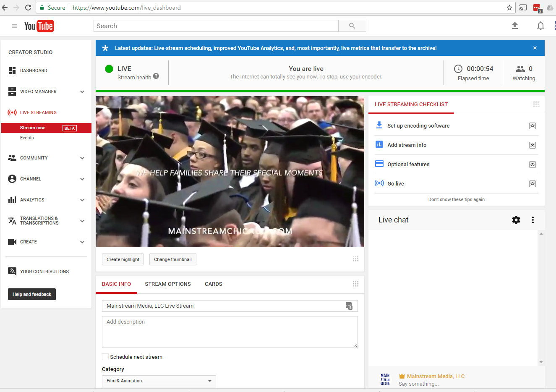Expand the Analytics sidebar section

pos(82,200)
